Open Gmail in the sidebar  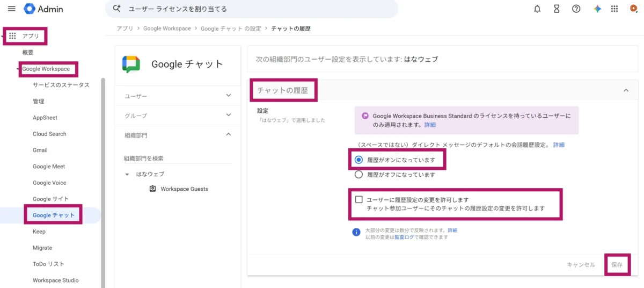pos(40,150)
